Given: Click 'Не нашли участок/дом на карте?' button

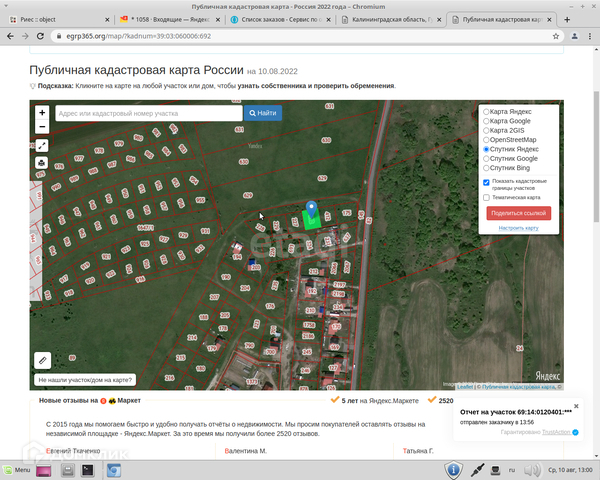Looking at the screenshot, I should click(85, 380).
